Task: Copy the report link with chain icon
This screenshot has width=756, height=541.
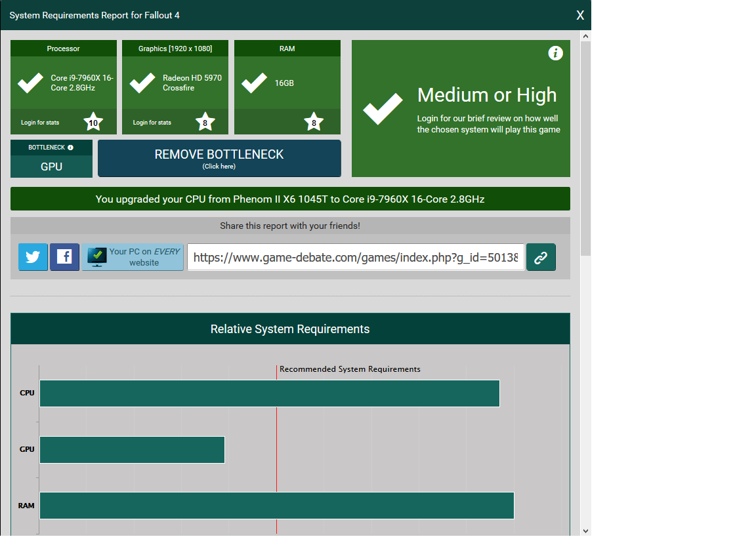Action: tap(541, 257)
